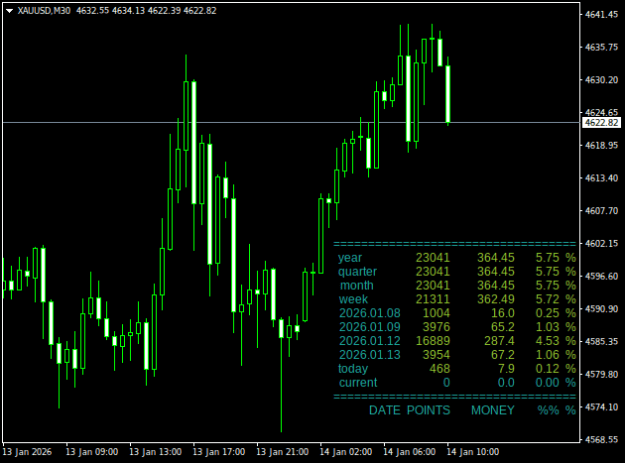Viewport: 625px width, 463px height.
Task: Click the 13 Jan 13:00 time label
Action: pyautogui.click(x=155, y=452)
